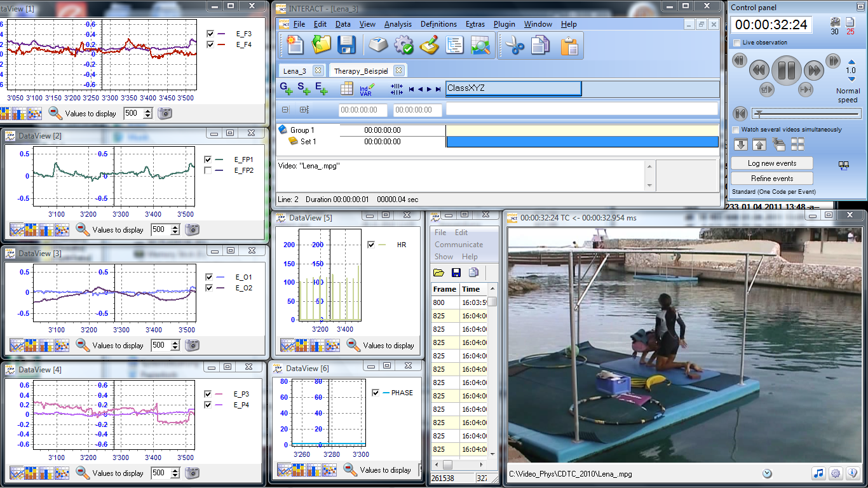Open the Ind VAR independent variables tool
Image resolution: width=868 pixels, height=488 pixels.
[x=367, y=89]
